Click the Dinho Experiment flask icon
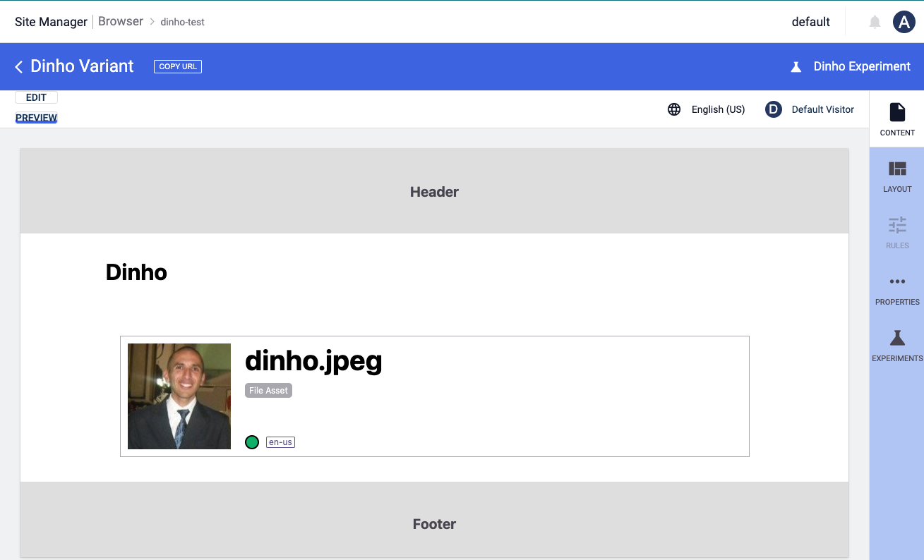924x560 pixels. pos(796,66)
